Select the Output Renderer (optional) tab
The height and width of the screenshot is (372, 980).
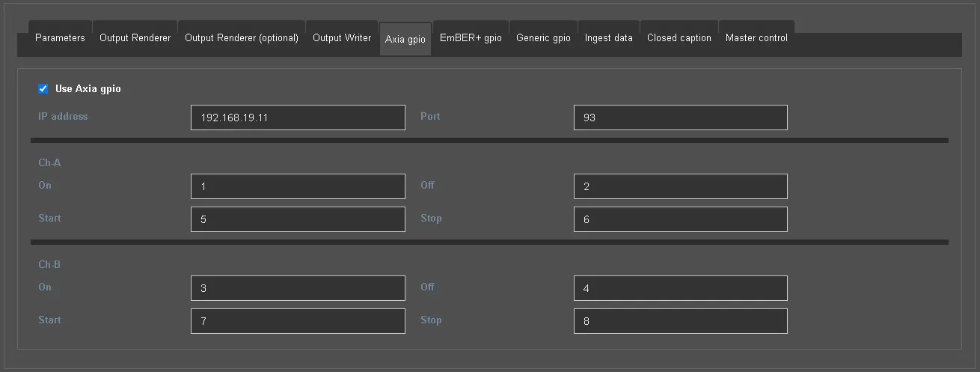[x=242, y=38]
